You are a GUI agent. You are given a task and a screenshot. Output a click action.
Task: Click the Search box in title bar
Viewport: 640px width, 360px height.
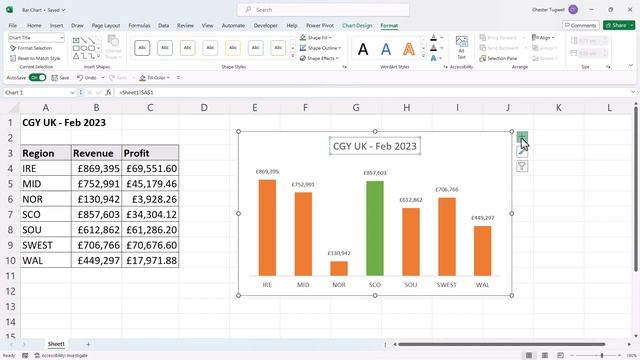(x=323, y=10)
